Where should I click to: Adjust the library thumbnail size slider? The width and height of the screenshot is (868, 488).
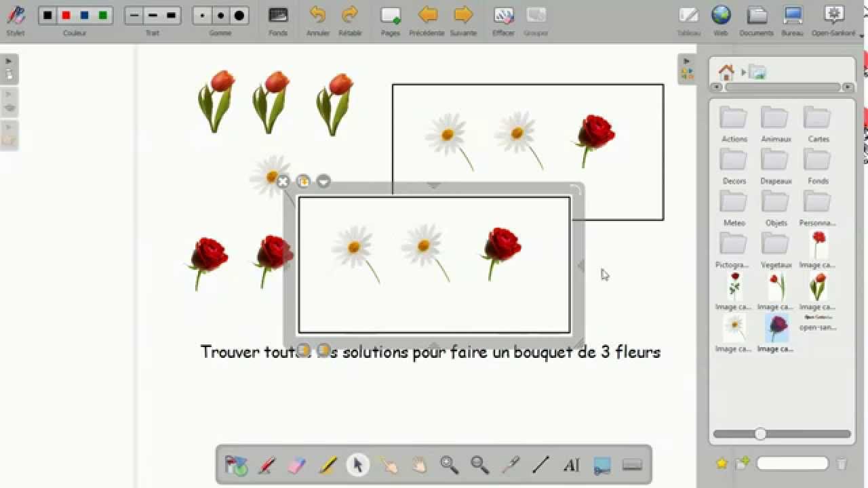pos(760,434)
